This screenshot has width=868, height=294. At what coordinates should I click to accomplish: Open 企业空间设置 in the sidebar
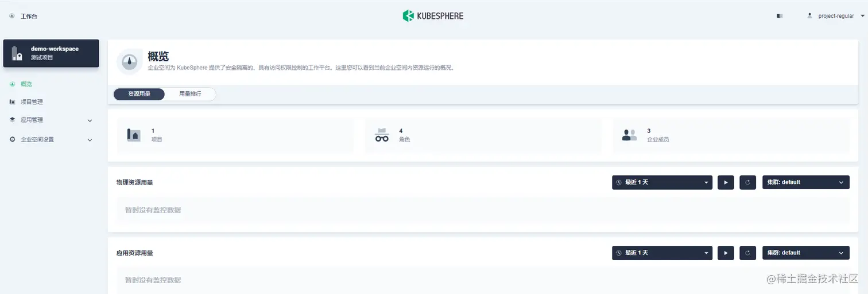click(37, 139)
